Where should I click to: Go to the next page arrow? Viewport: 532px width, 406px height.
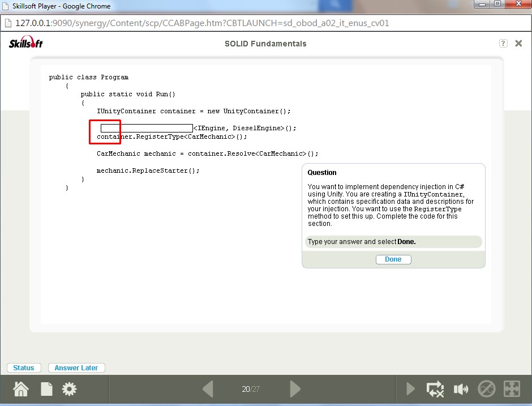tap(295, 389)
